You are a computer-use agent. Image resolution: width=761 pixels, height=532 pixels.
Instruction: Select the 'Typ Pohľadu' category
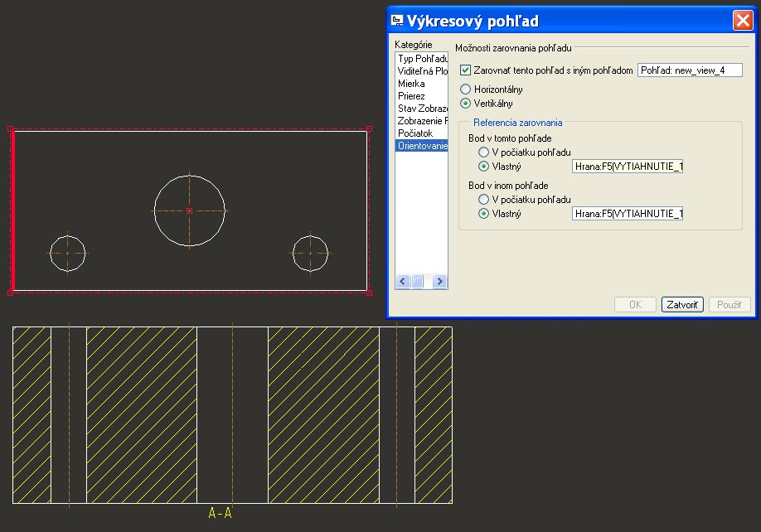[x=422, y=59]
